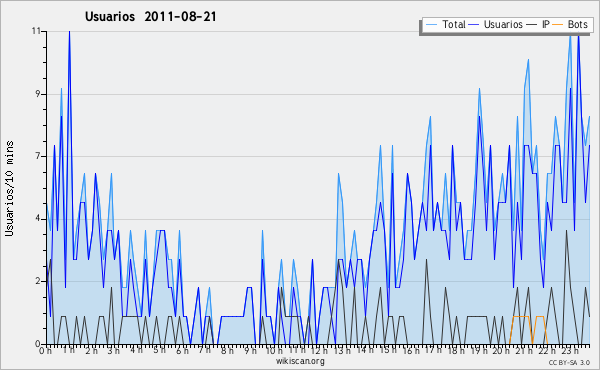Viewport: 600px width, 370px height.
Task: Click the chart title 'Usuarios 2011-08-21'
Action: tap(150, 17)
